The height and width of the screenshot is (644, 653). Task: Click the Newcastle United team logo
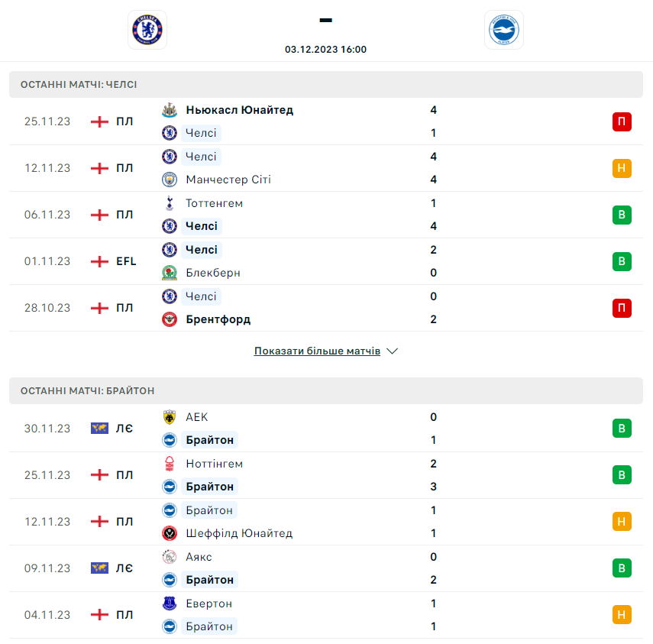coord(170,110)
